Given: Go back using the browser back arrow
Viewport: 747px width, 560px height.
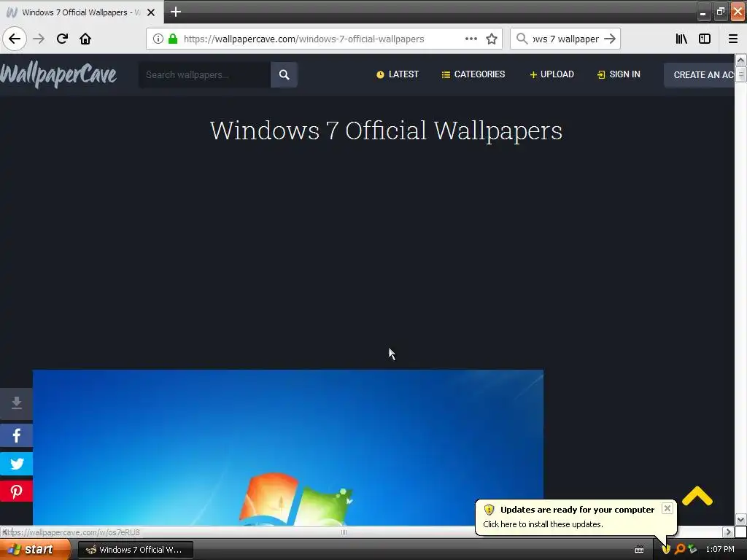Looking at the screenshot, I should (15, 39).
